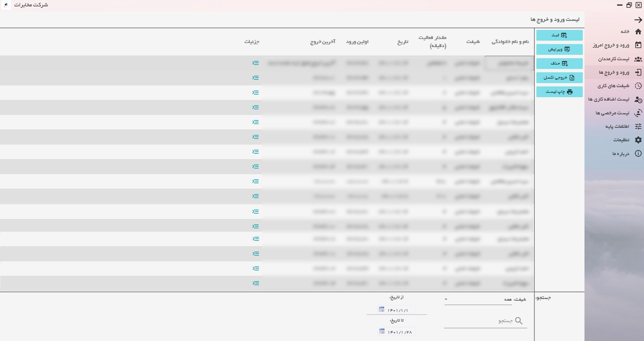Image resolution: width=644 pixels, height=341 pixels.
Task: Expand the shift filter dropdown
Action: [446, 299]
